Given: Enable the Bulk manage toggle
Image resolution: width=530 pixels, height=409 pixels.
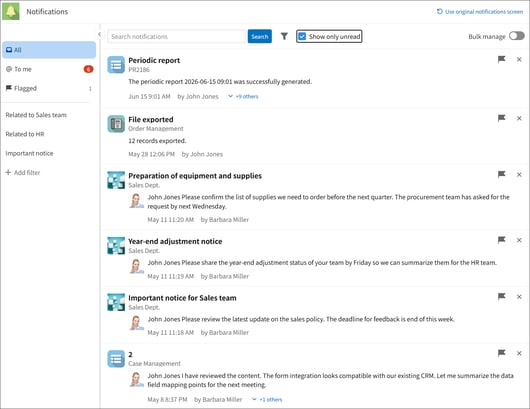Looking at the screenshot, I should point(516,36).
